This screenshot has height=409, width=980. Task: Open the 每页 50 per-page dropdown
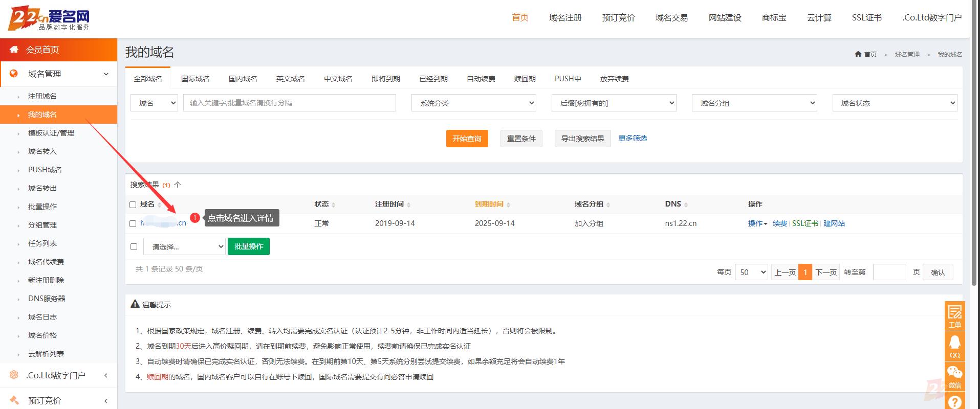[x=751, y=272]
